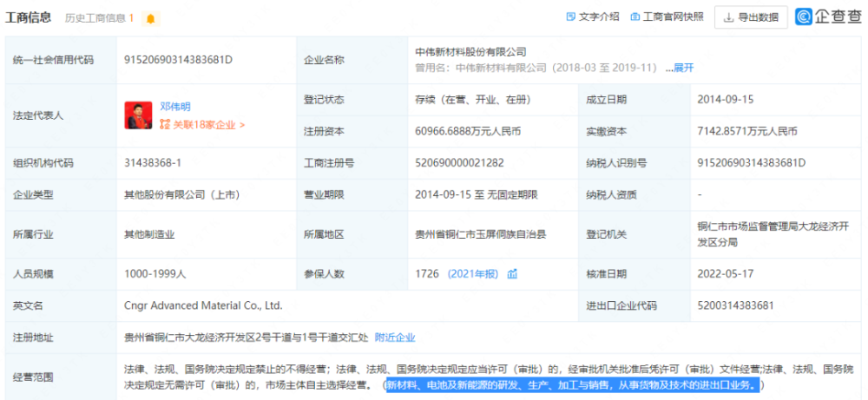Open the legal representative 邓伟明 link
868x400 pixels.
pyautogui.click(x=175, y=106)
